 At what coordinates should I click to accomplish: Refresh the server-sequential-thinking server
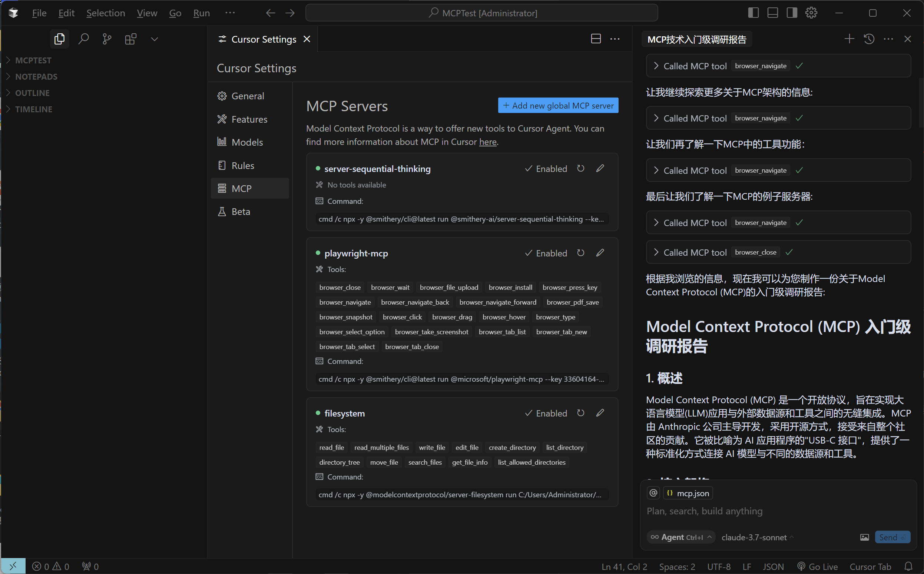coord(580,168)
